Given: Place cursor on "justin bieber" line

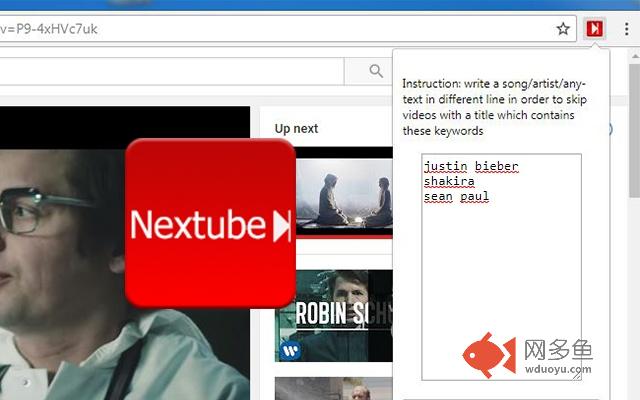Looking at the screenshot, I should (x=470, y=166).
